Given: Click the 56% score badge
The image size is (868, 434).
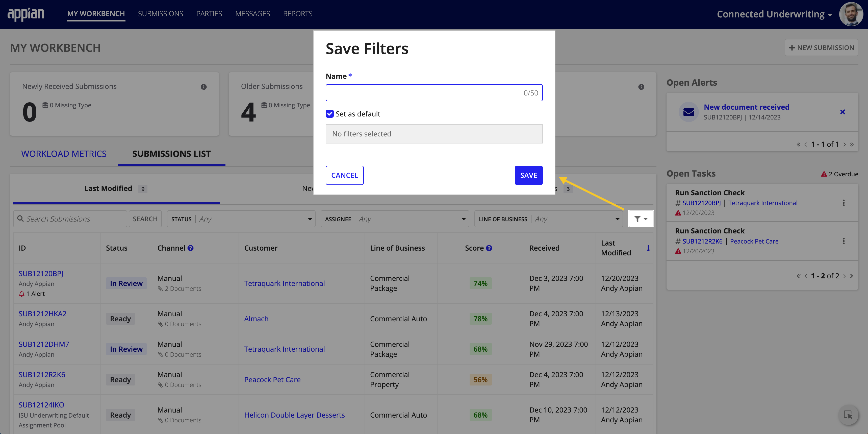Looking at the screenshot, I should 480,380.
